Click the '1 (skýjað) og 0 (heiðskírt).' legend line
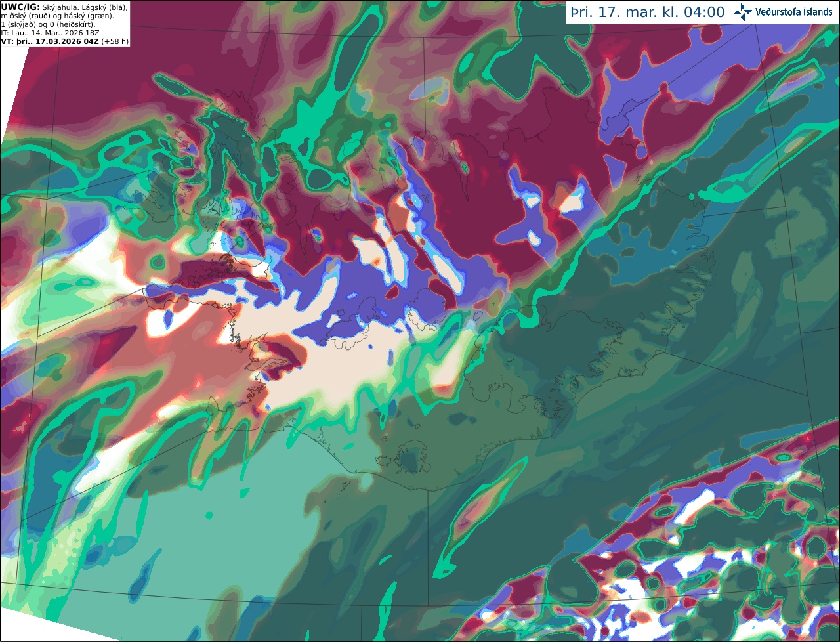 click(x=48, y=24)
